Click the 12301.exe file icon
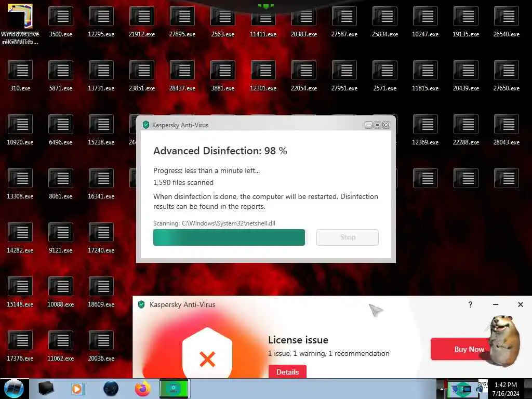Viewport: 532px width, 399px height. tap(263, 70)
